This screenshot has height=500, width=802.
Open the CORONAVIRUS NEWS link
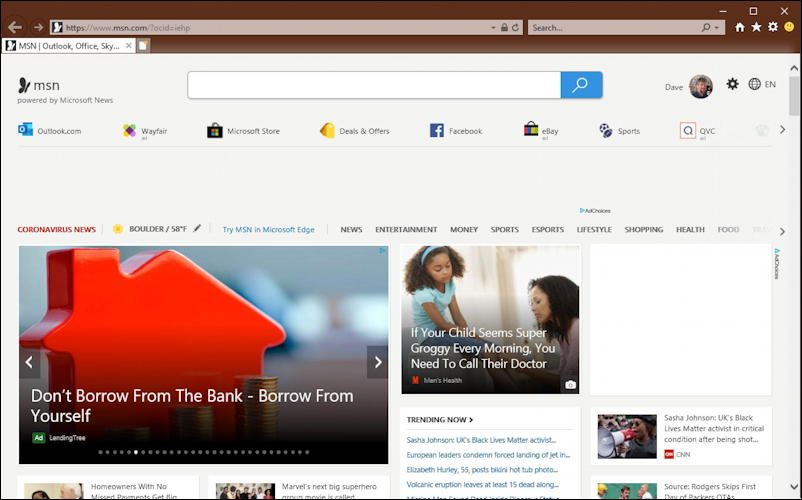coord(56,230)
